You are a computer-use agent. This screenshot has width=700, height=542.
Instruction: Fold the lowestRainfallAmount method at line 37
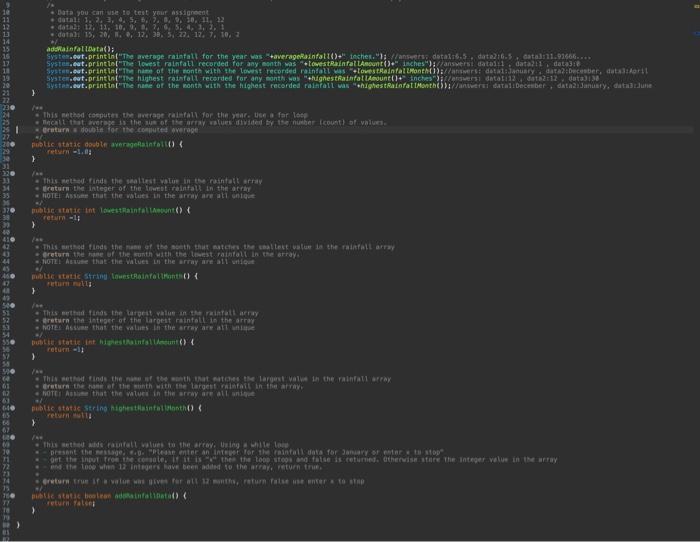click(12, 210)
